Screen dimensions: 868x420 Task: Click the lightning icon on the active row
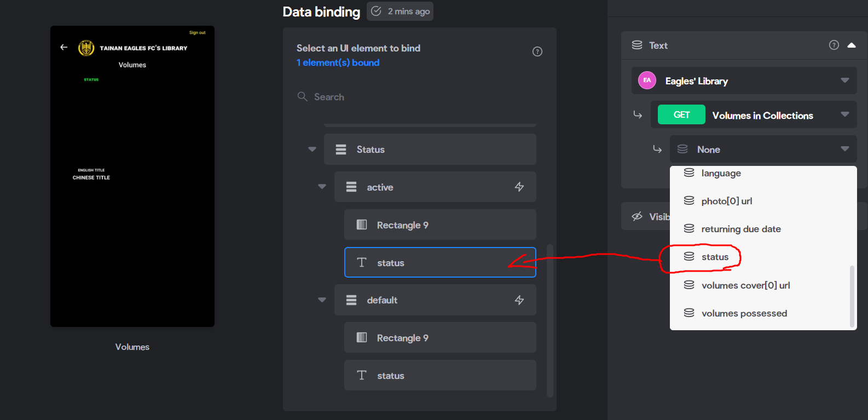519,187
